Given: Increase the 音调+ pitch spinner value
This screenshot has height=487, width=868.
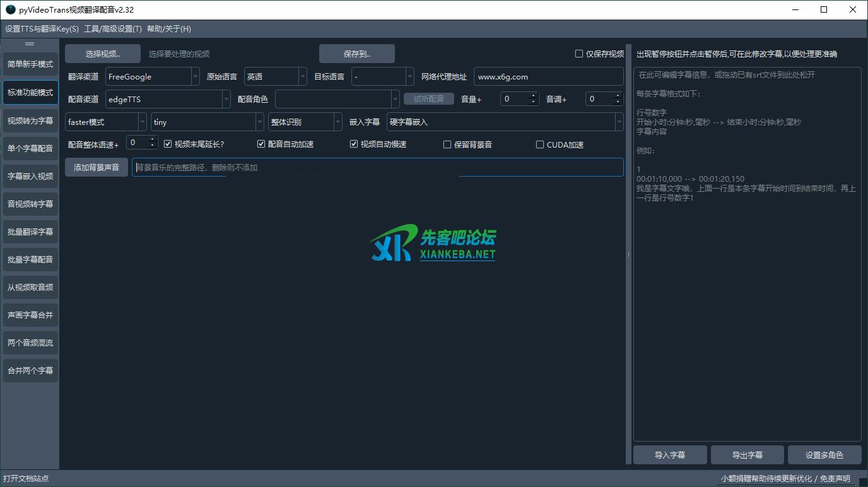Looking at the screenshot, I should point(618,96).
